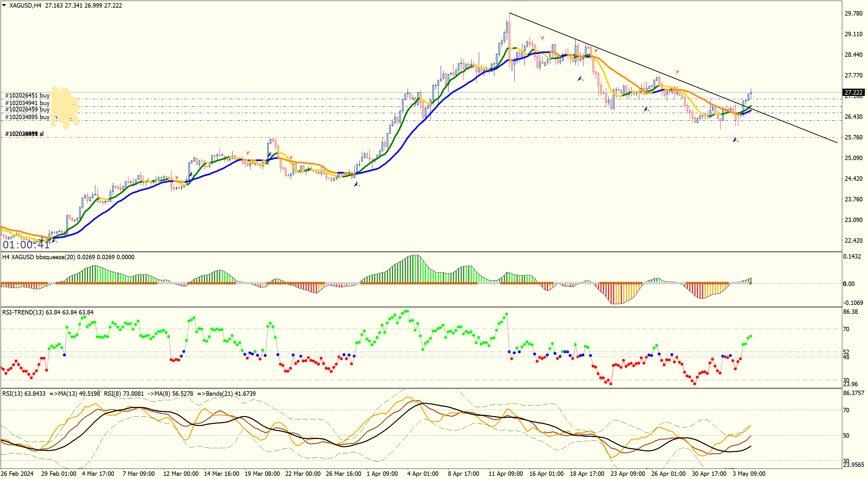
Task: Click the current price tag 27.222
Action: pos(853,92)
